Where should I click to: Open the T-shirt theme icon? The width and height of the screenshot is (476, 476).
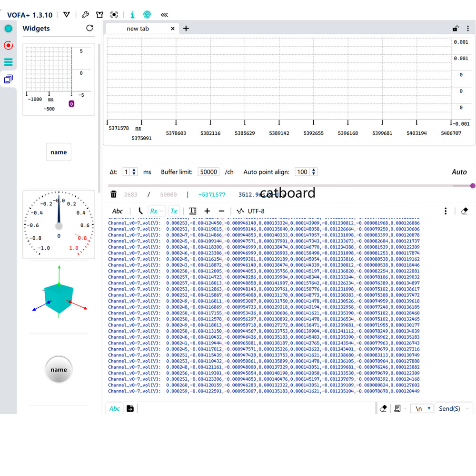(x=99, y=15)
